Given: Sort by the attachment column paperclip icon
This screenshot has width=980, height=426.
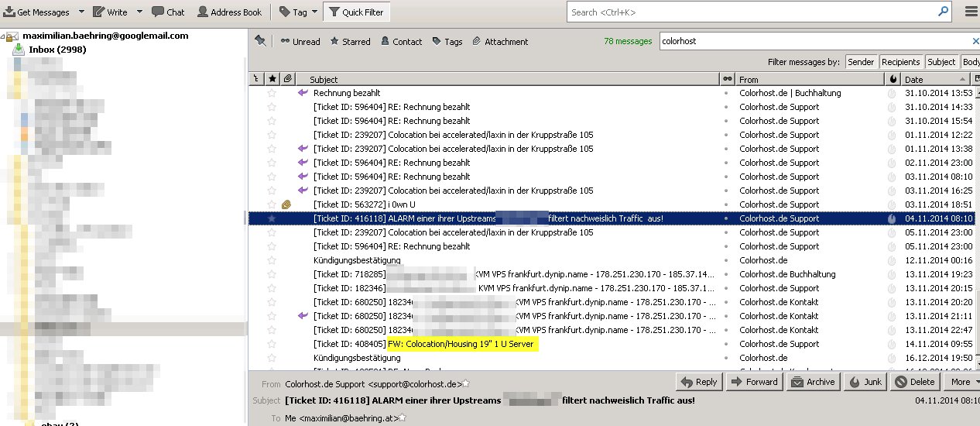Looking at the screenshot, I should 287,79.
